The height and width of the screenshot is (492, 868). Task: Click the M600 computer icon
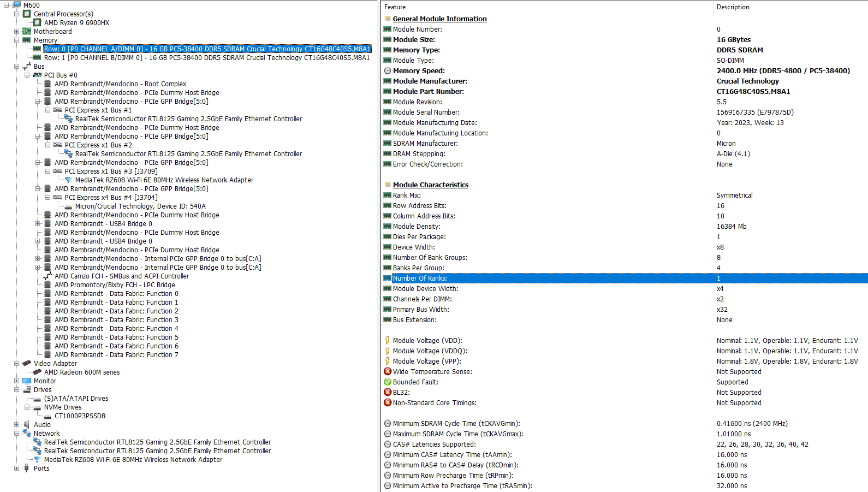tap(17, 5)
